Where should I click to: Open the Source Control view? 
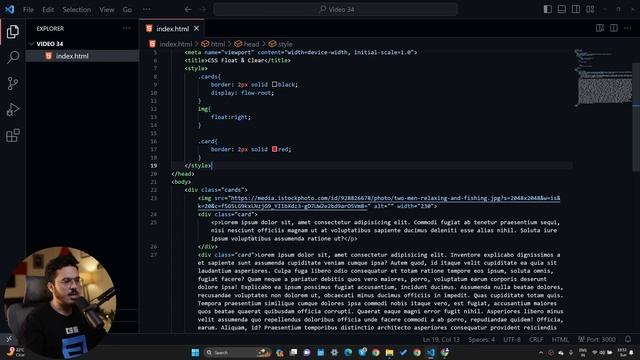click(13, 83)
